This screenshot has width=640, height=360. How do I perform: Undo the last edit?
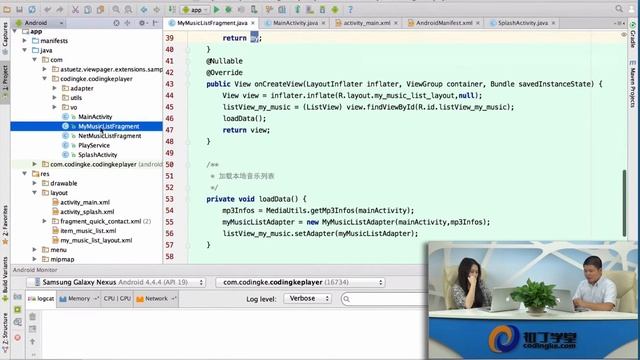click(48, 9)
